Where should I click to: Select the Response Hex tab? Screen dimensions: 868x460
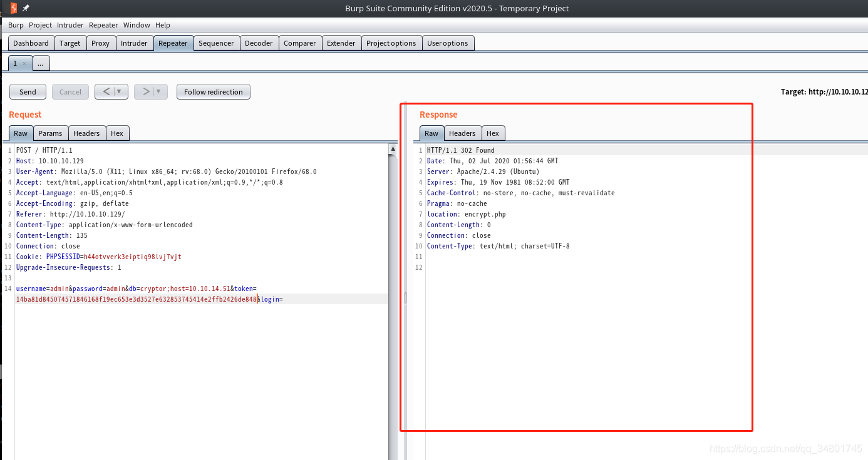pos(493,133)
